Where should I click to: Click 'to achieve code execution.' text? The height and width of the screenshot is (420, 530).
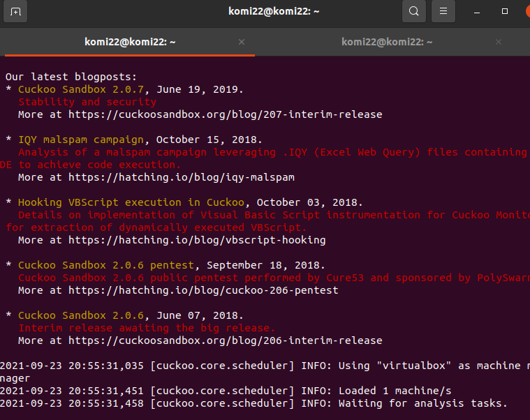pos(100,165)
